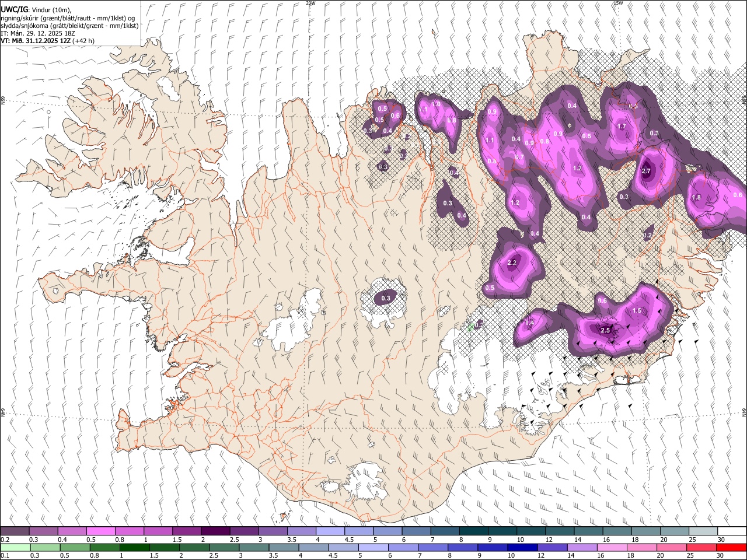
Task: Click the 2.2 snowfall maximum label
Action: 512,263
